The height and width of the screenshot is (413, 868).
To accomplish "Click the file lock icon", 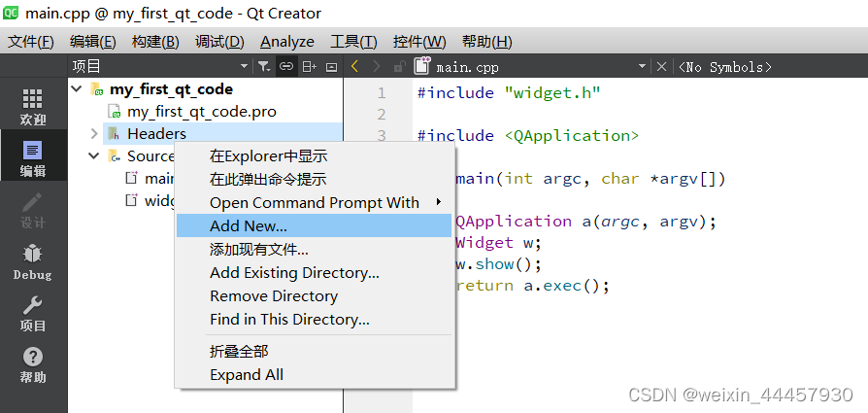I will [399, 67].
